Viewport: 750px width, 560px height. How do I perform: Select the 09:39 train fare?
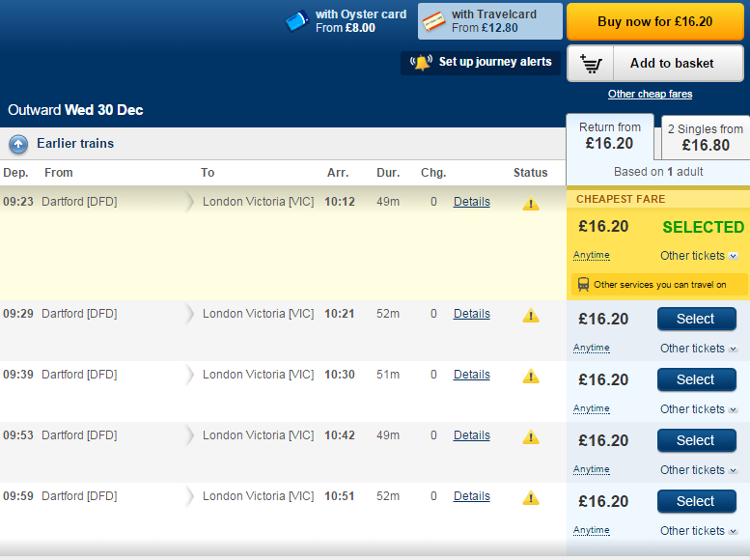696,379
